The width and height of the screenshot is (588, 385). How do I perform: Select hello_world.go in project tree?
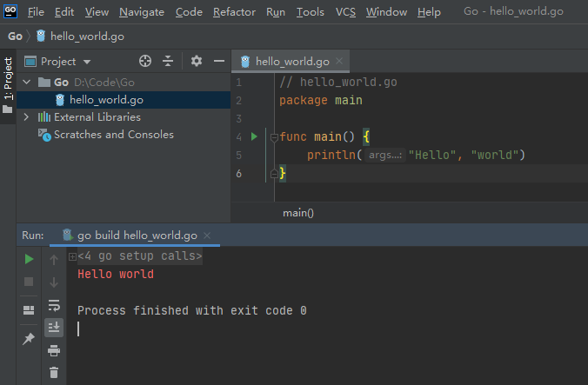105,99
